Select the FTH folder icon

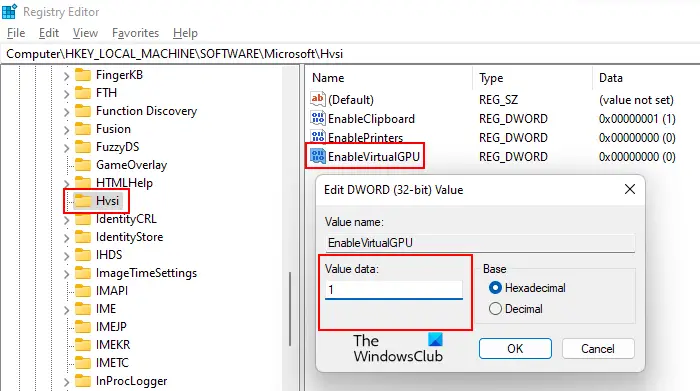pos(83,92)
